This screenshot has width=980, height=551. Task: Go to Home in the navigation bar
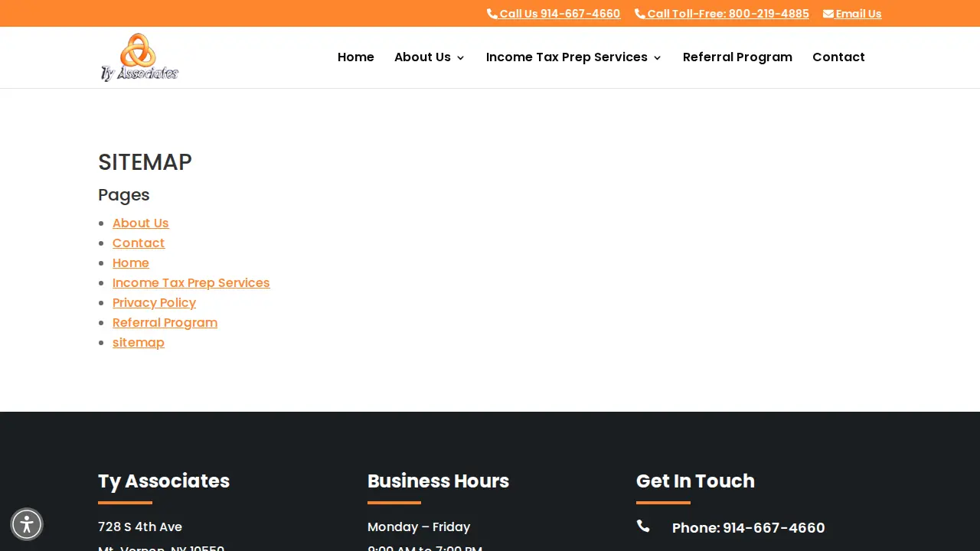[356, 57]
